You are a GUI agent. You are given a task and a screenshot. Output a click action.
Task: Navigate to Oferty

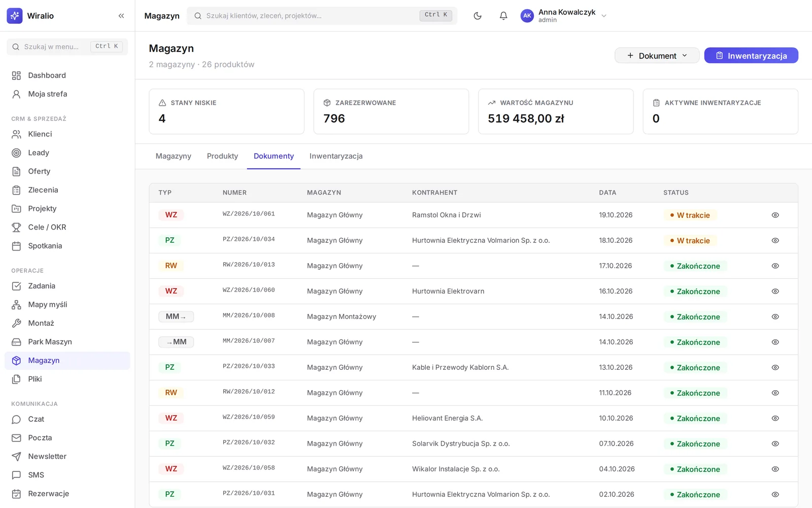pyautogui.click(x=67, y=171)
